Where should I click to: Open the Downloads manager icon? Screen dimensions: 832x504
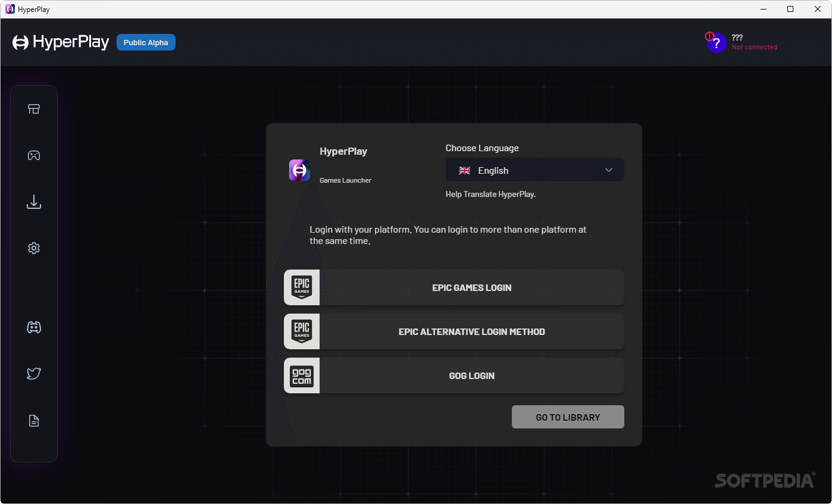(34, 202)
